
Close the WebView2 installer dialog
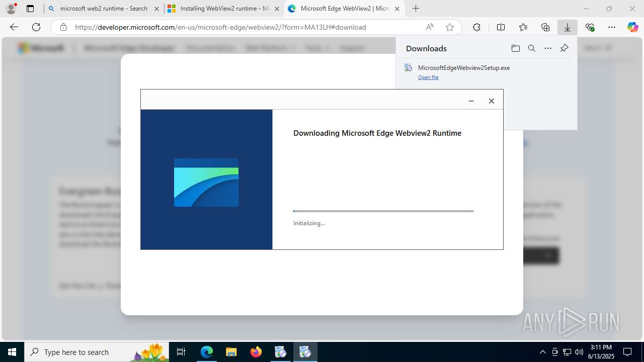tap(492, 101)
